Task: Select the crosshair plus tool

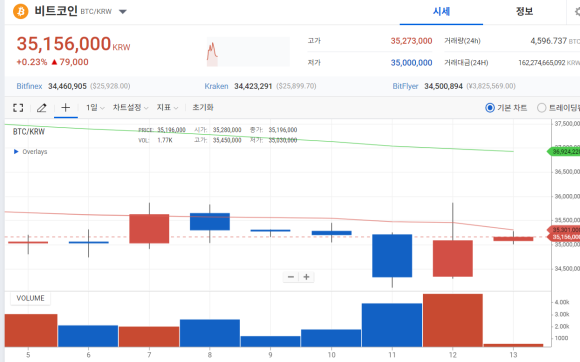Action: point(65,108)
